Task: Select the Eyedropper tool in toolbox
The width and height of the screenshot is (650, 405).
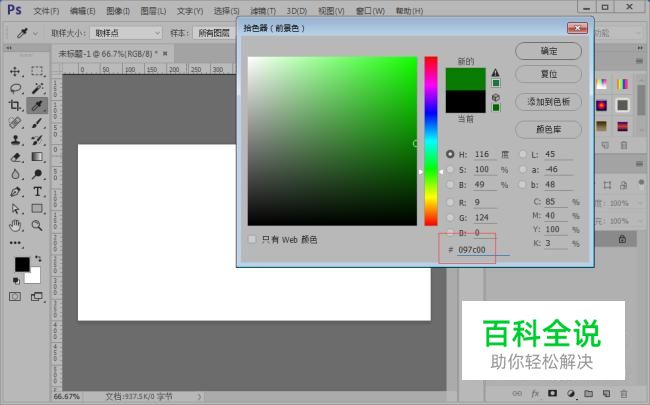Action: click(37, 106)
